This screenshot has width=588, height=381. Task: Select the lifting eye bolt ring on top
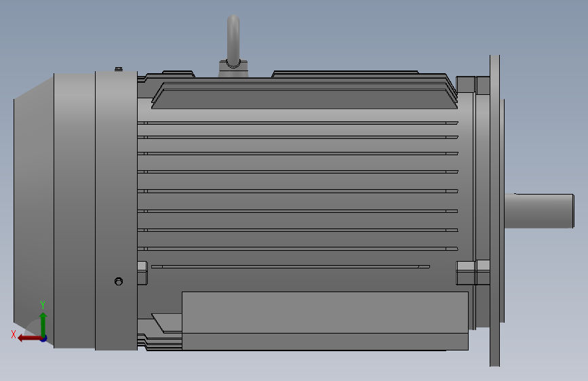[x=233, y=41]
